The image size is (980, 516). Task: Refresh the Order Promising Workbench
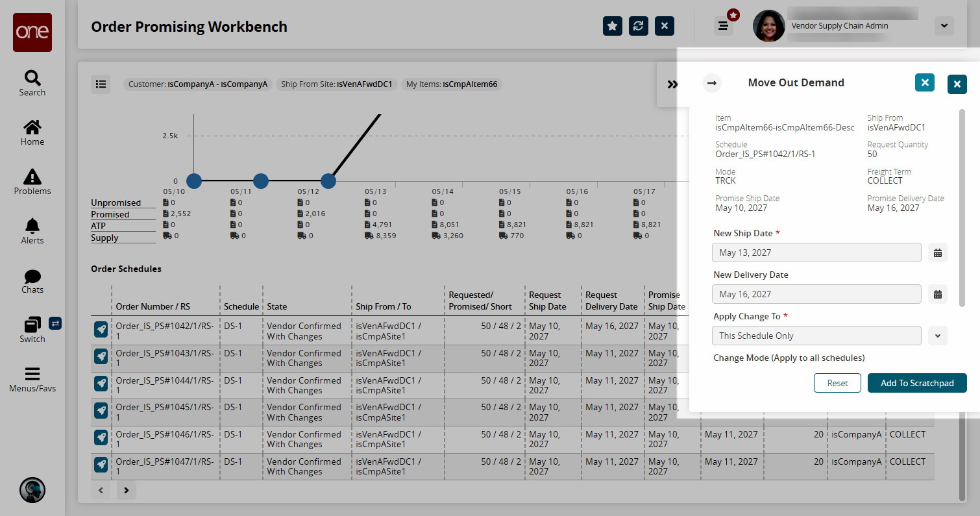[639, 26]
